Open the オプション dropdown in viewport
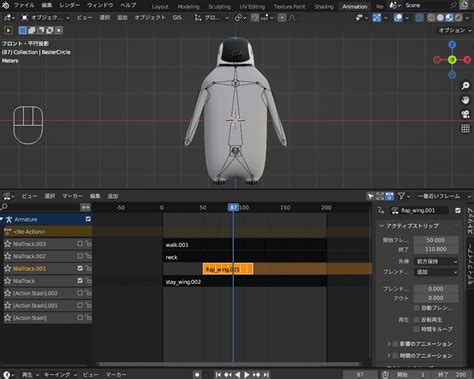Viewport: 474px width, 379px height. pos(455,30)
